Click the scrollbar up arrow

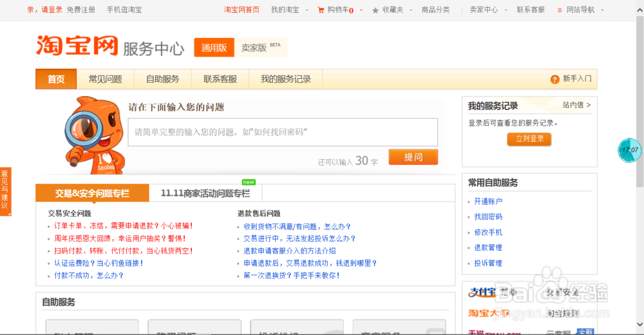[640, 10]
